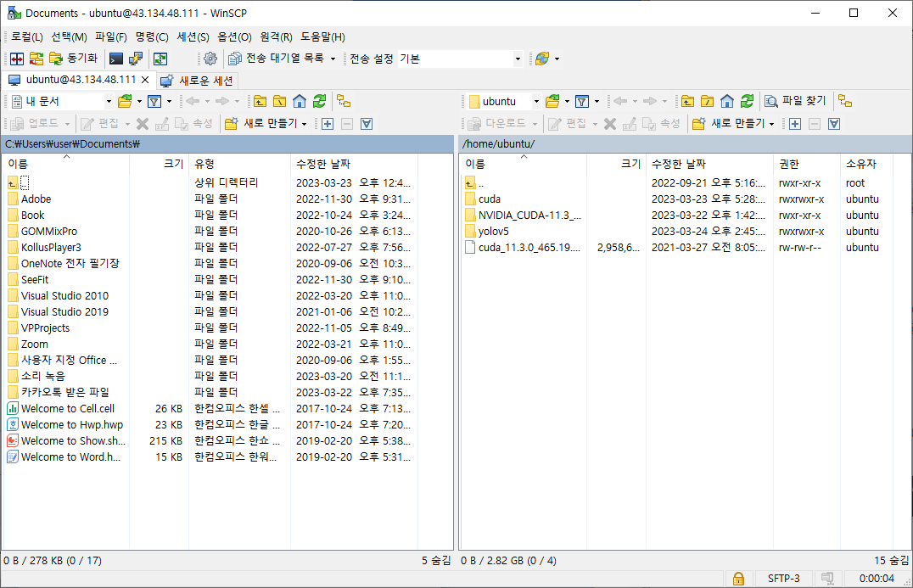Select the NVIDIA_CUDA-11.3 remote folder
913x588 pixels.
(x=529, y=216)
